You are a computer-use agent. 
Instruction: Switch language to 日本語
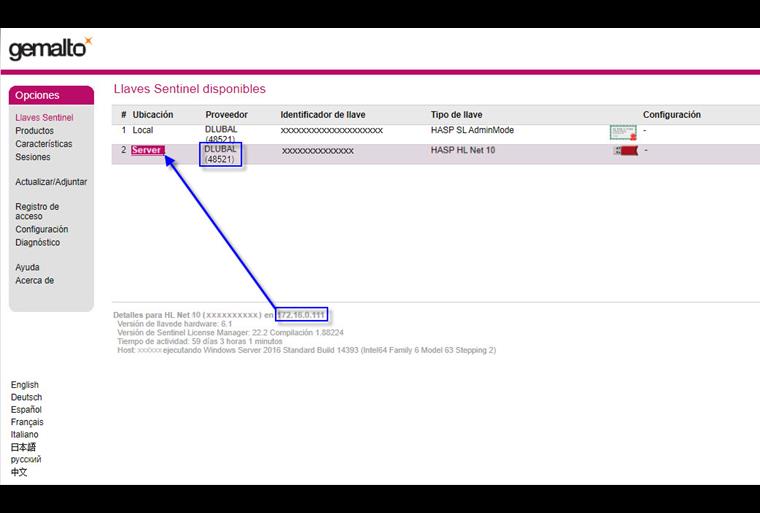coord(23,447)
